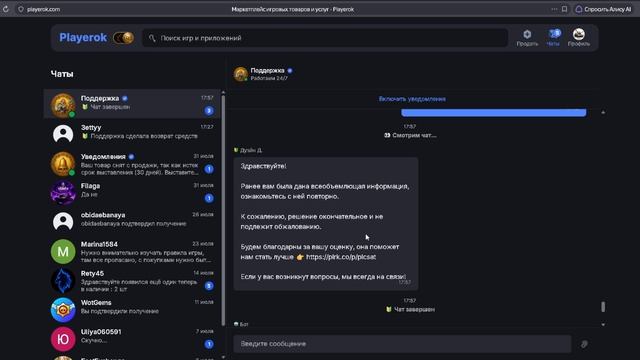Click conversation scrollbar up arrow
This screenshot has width=640, height=360.
click(x=603, y=112)
